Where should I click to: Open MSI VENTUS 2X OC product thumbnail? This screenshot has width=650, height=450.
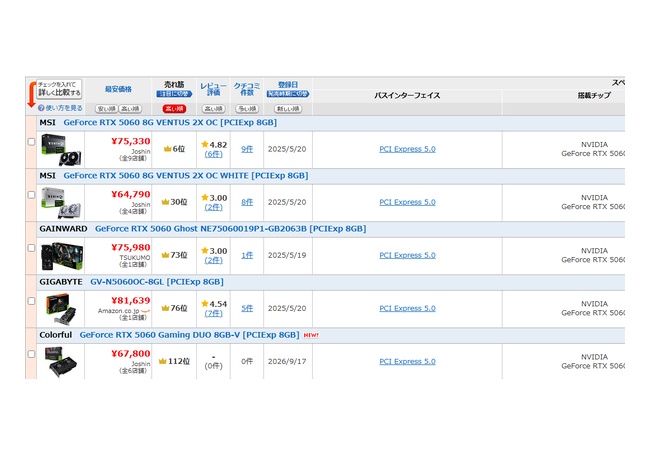point(61,150)
